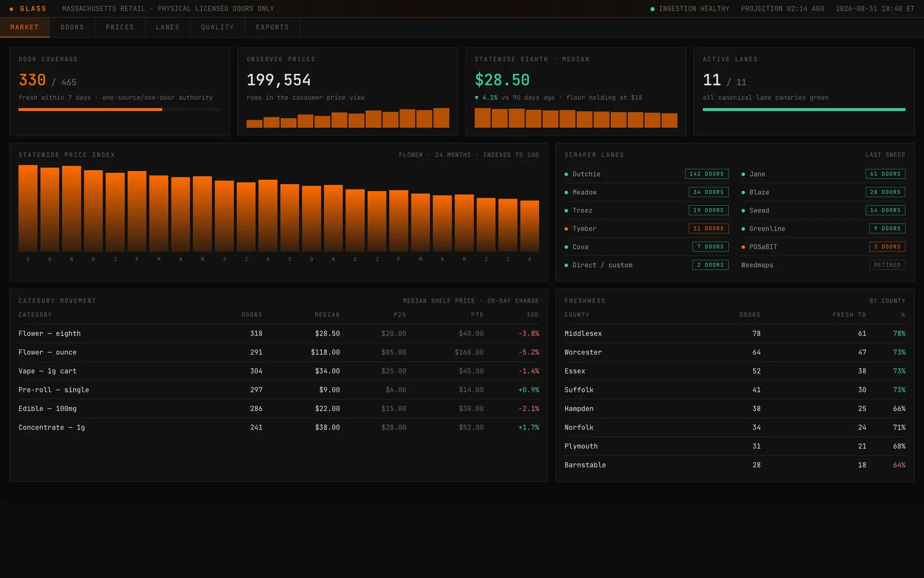This screenshot has width=924, height=578.
Task: Click the Weedmaps RETIRED badge
Action: pos(887,265)
